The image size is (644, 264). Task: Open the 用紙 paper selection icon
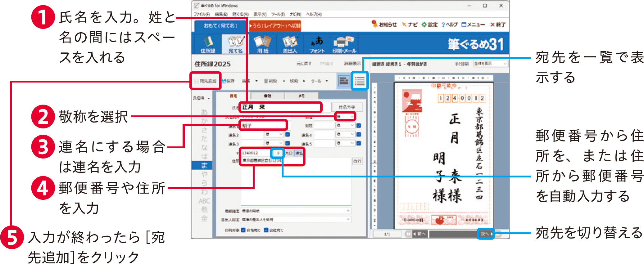263,44
